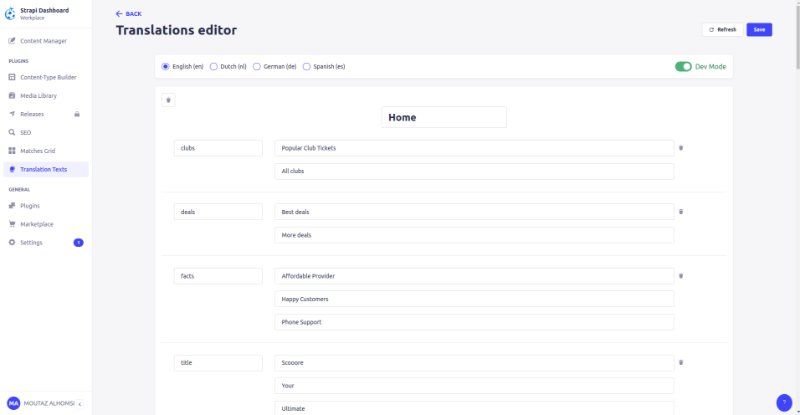Viewport: 800px width, 415px height.
Task: Edit the Scooore field
Action: (474, 363)
